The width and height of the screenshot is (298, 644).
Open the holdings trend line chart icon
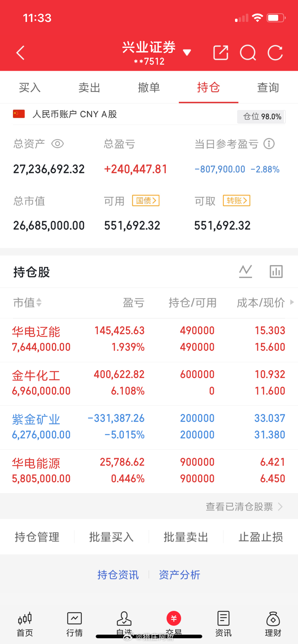pyautogui.click(x=245, y=271)
